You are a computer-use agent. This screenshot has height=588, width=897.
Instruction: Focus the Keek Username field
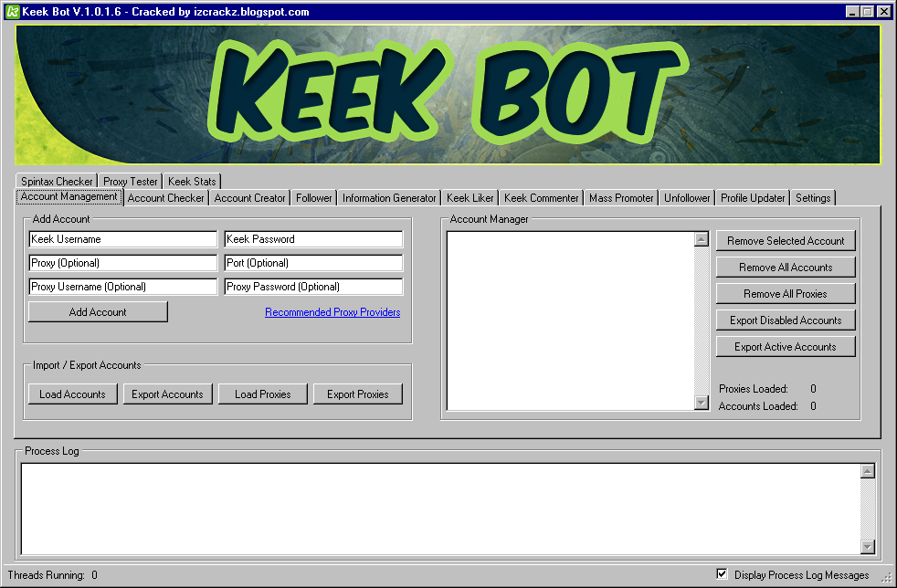tap(123, 239)
